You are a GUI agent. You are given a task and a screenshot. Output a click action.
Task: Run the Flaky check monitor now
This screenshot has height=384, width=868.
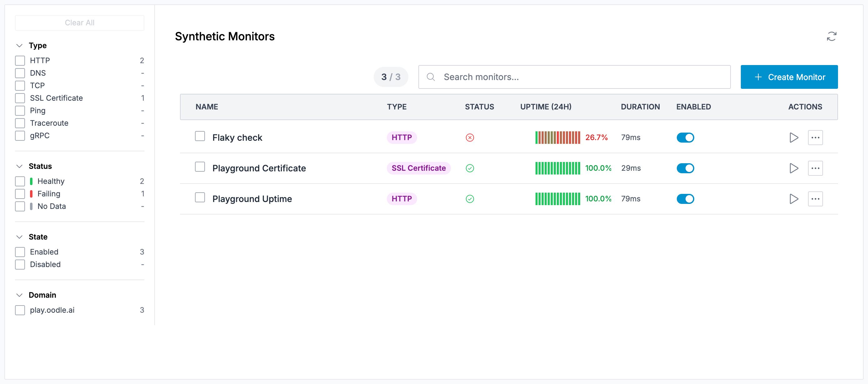coord(794,138)
